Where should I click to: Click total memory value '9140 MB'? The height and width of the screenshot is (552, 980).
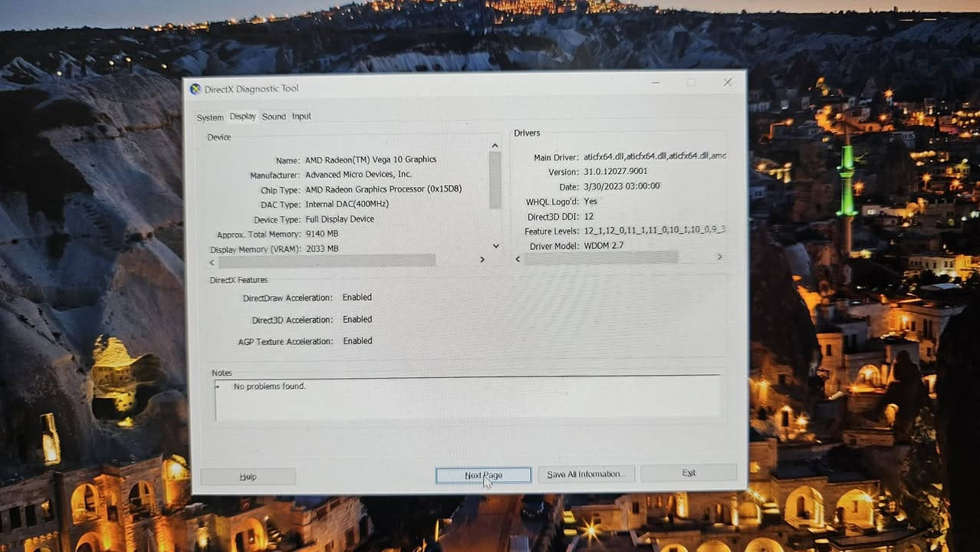coord(321,234)
